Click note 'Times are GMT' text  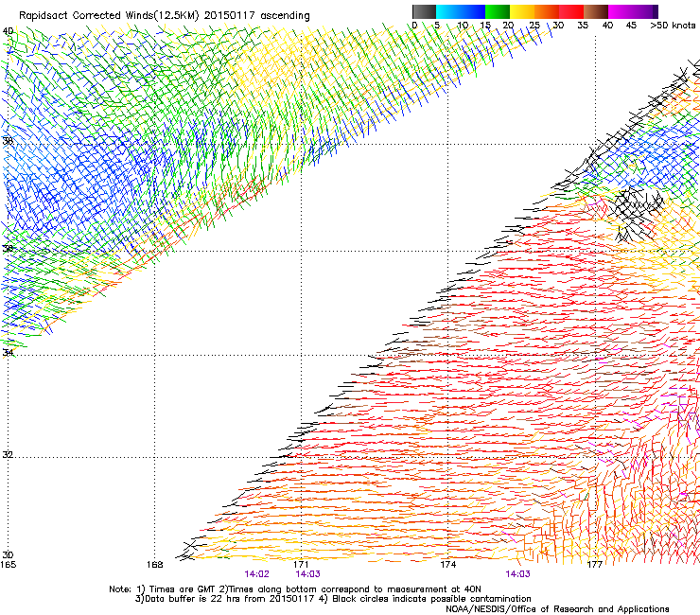coord(183,589)
